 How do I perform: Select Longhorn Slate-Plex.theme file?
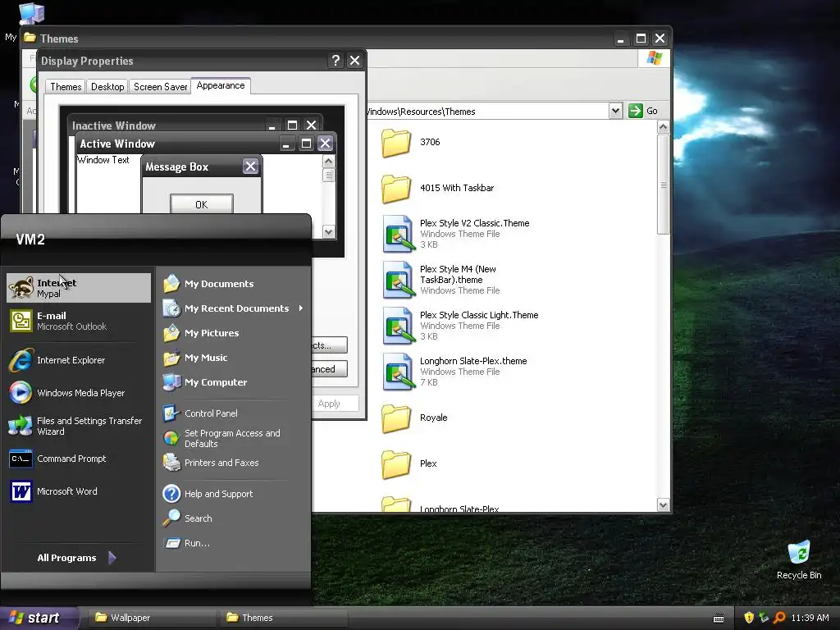[454, 372]
